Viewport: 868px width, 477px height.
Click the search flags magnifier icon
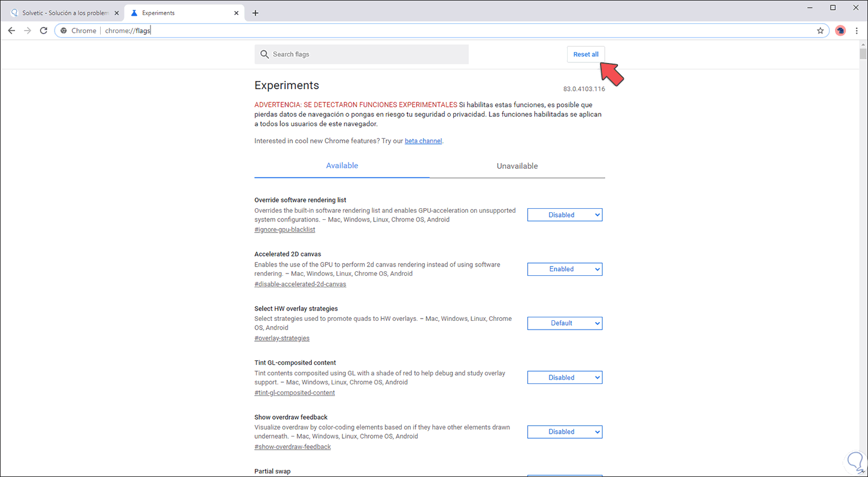point(264,54)
